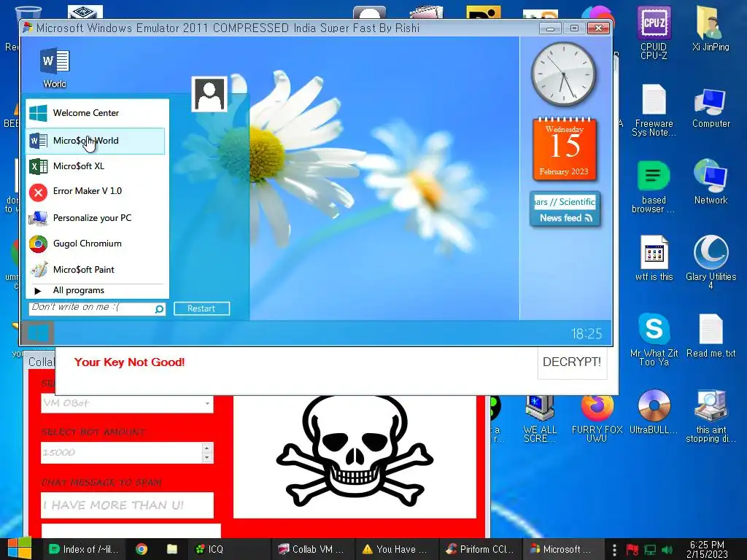
Task: Switch to Collab VM taskbar item
Action: point(311,549)
